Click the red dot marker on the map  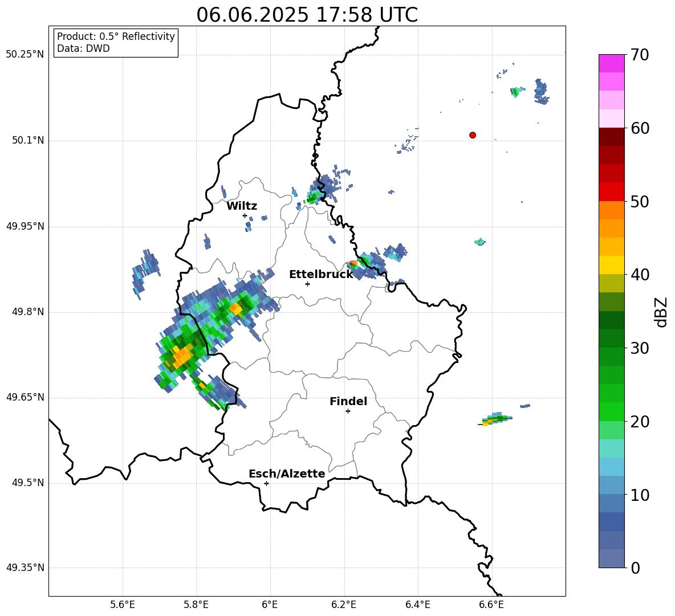pyautogui.click(x=473, y=135)
